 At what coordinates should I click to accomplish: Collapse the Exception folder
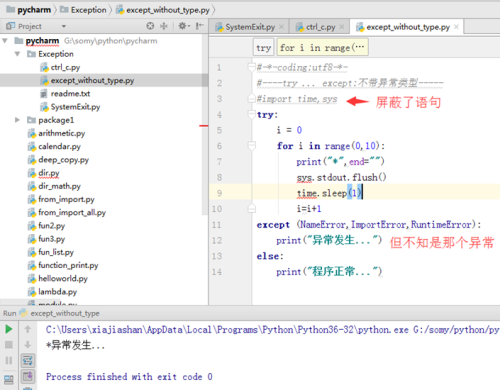tap(17, 54)
